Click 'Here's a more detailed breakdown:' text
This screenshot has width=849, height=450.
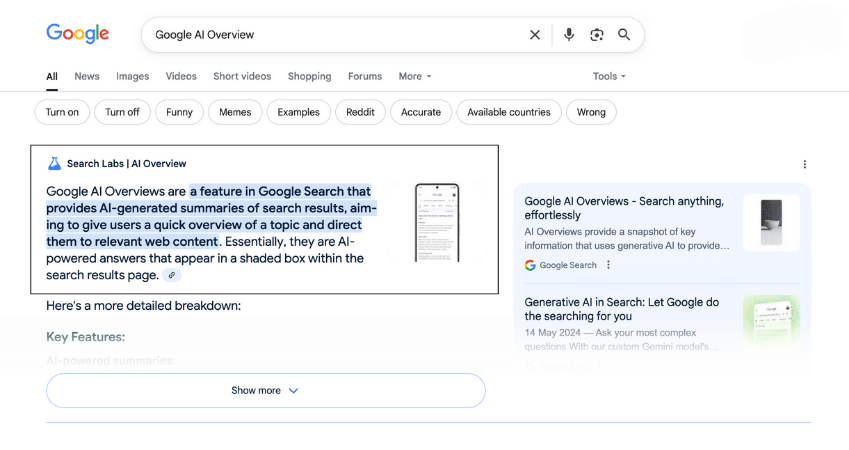click(143, 306)
